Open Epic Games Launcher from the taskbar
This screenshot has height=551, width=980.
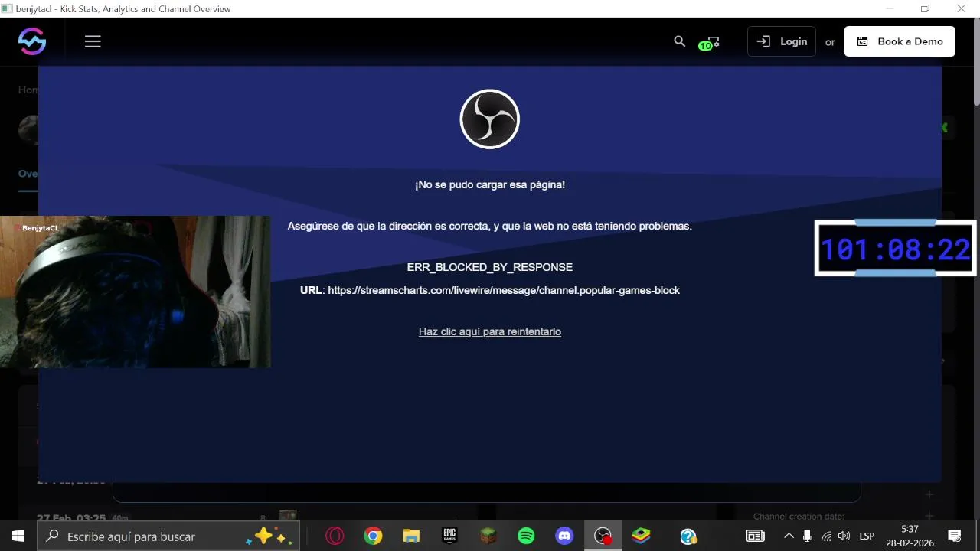point(449,536)
